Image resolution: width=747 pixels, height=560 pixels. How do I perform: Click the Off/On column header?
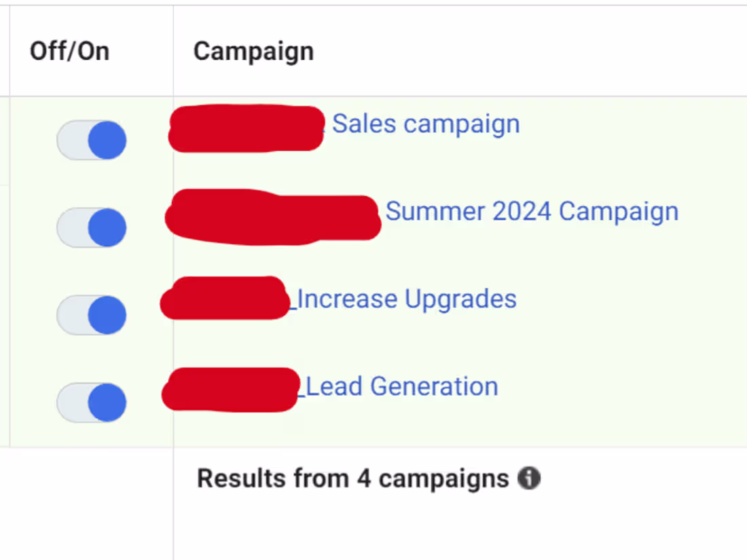pyautogui.click(x=70, y=50)
